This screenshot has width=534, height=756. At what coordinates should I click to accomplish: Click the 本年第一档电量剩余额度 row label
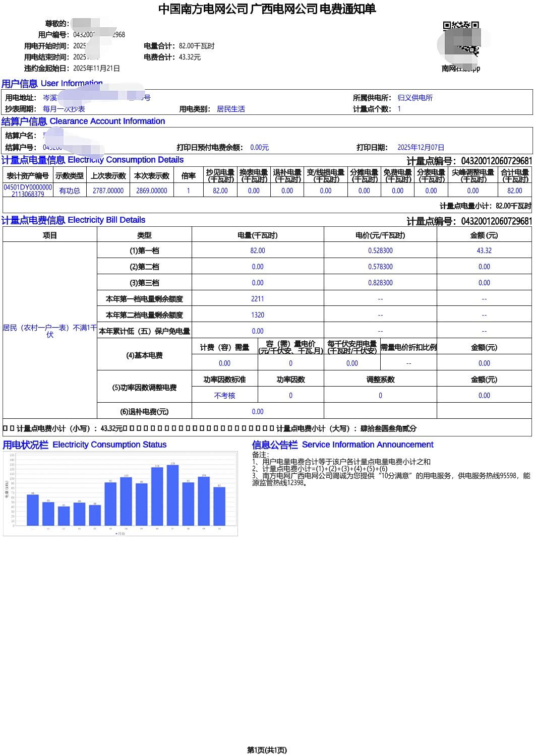(x=144, y=299)
